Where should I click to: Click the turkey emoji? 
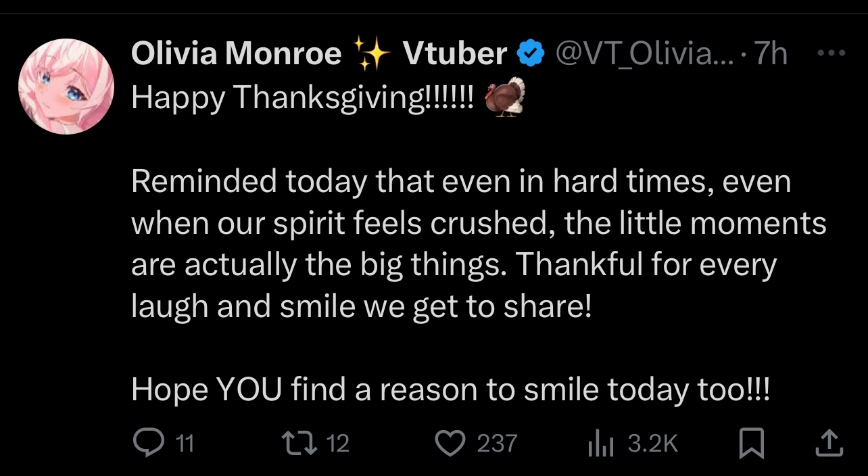click(505, 97)
